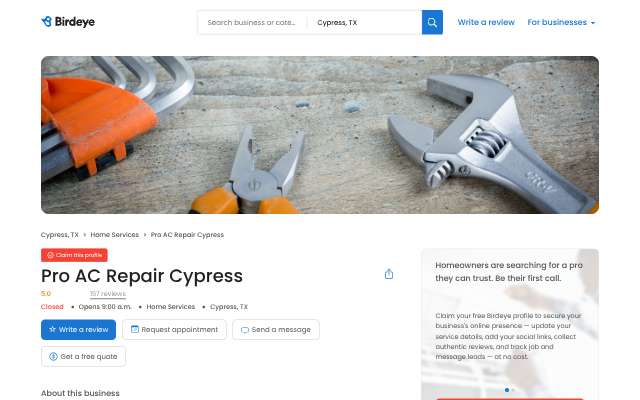Open the 197 reviews link
Viewport: 640px width, 400px height.
pos(108,294)
